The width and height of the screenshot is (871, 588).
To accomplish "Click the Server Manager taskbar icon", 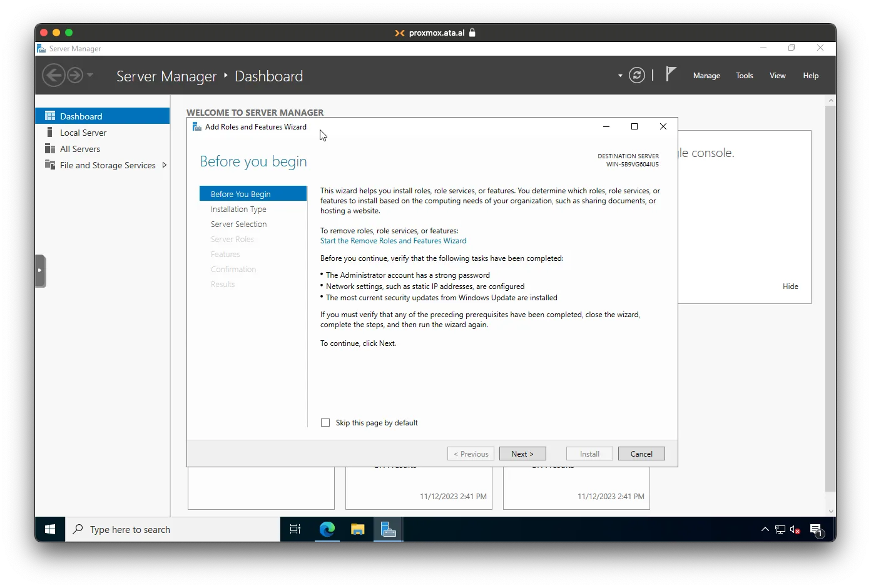I will [x=389, y=529].
